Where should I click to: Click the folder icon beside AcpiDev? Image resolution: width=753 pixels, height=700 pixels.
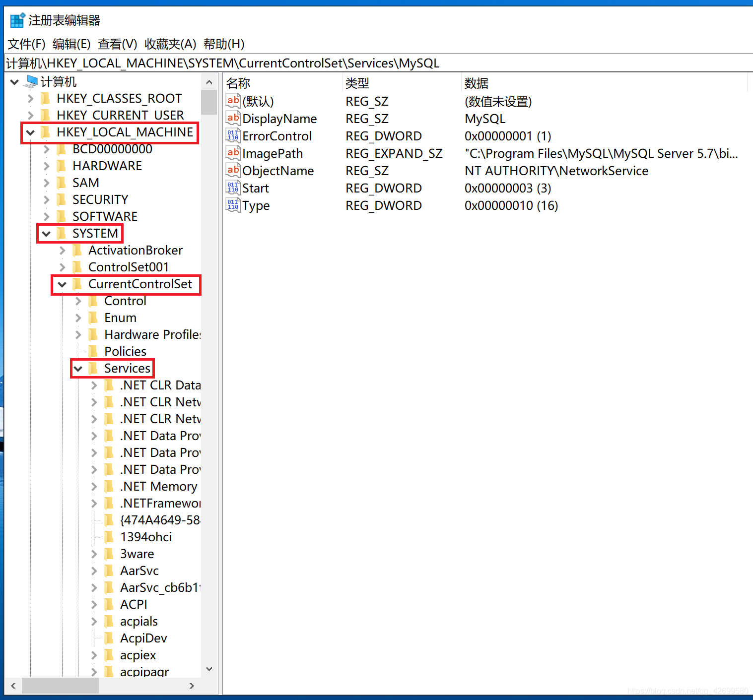[109, 638]
